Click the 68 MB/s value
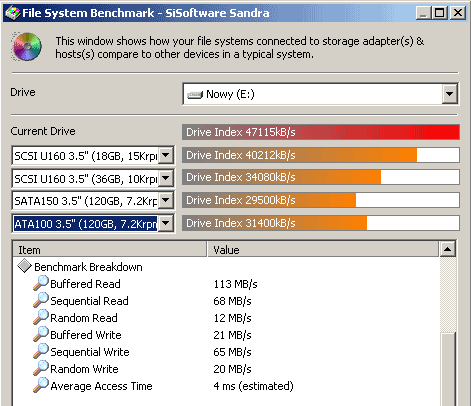 [232, 301]
